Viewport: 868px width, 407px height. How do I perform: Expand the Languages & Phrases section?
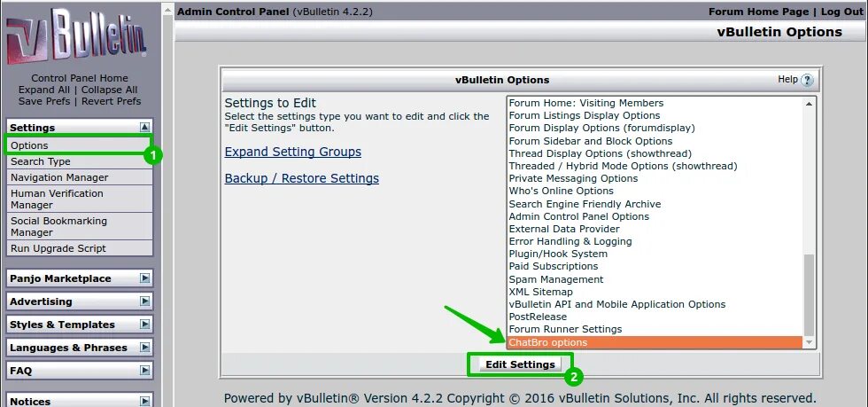point(144,347)
